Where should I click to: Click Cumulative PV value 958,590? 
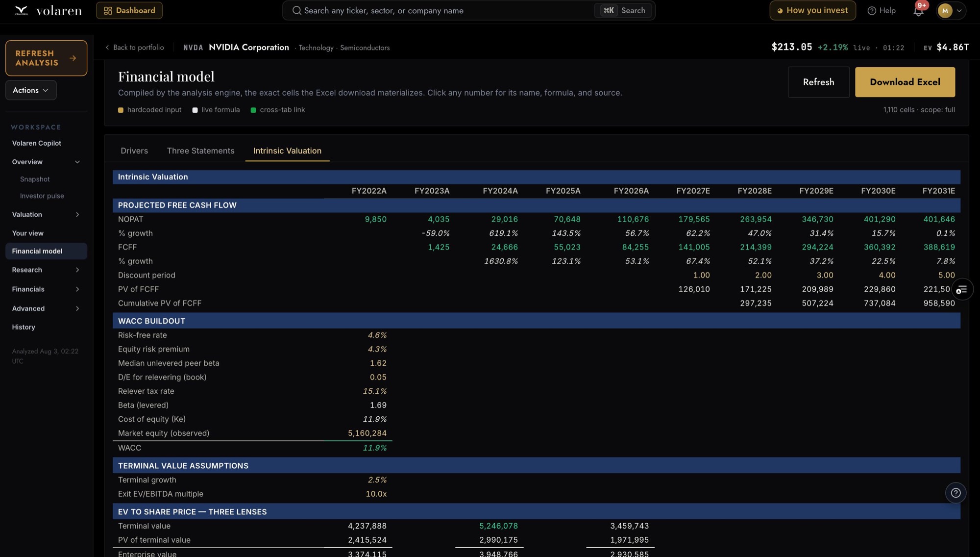pos(939,304)
